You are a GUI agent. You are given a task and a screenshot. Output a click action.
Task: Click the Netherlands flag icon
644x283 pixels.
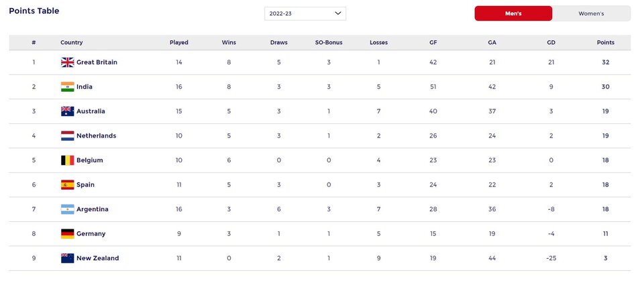point(67,136)
